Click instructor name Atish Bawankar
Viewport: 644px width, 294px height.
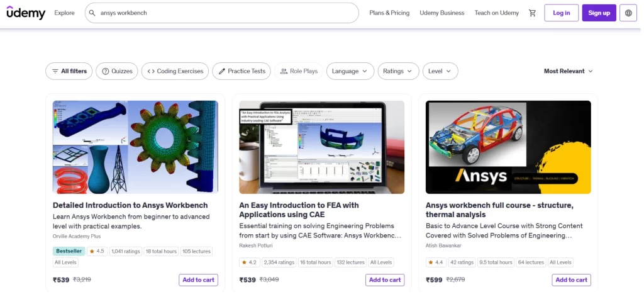pyautogui.click(x=443, y=246)
